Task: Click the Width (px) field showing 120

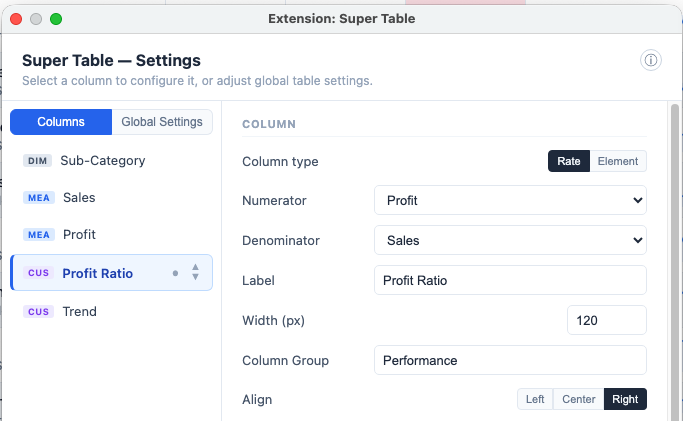Action: click(x=607, y=320)
